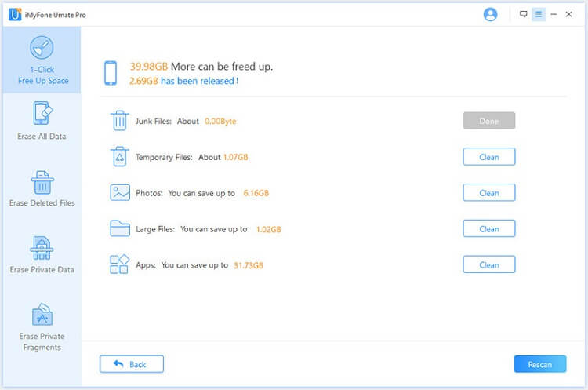588x390 pixels.
Task: Click the 31.73GB apps value
Action: (x=249, y=265)
